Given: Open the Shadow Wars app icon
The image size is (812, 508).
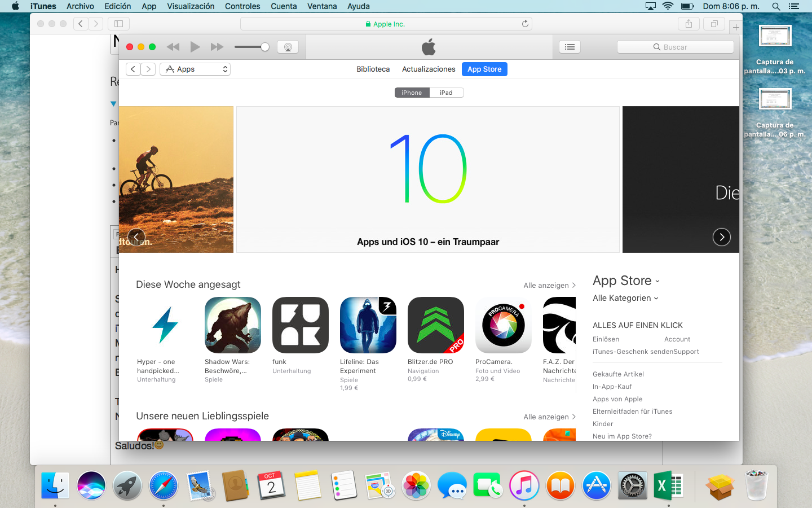Looking at the screenshot, I should click(x=233, y=325).
